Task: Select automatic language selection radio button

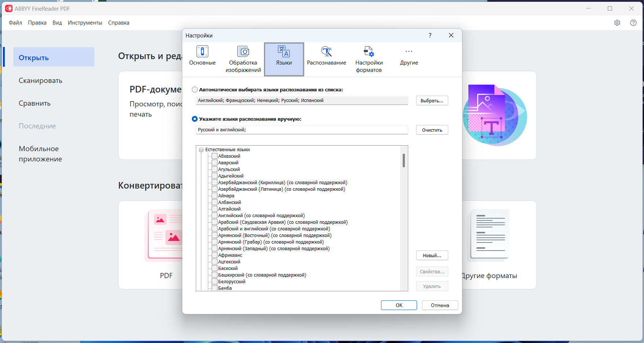Action: click(x=195, y=90)
